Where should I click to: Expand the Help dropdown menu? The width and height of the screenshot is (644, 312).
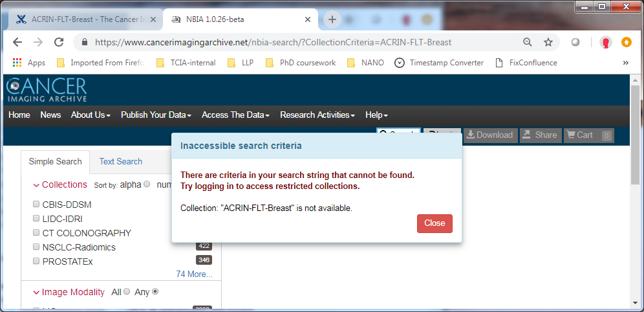(376, 115)
